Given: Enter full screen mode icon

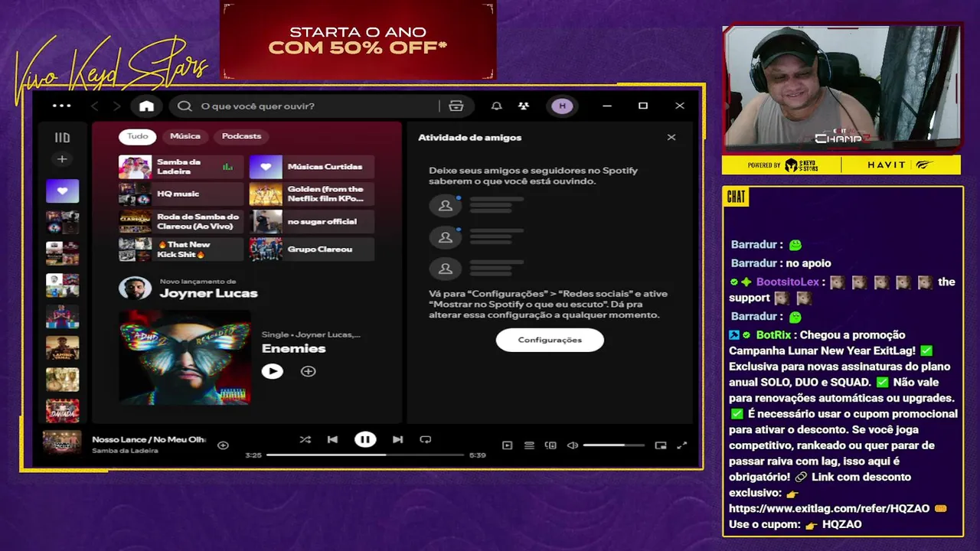Looking at the screenshot, I should [682, 445].
